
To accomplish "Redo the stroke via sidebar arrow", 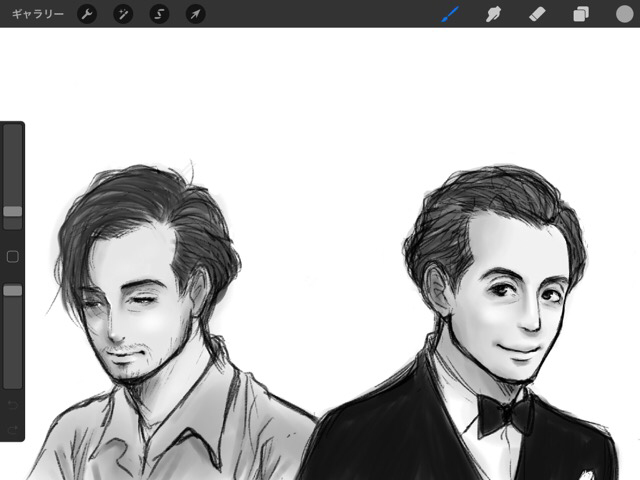I will (13, 429).
